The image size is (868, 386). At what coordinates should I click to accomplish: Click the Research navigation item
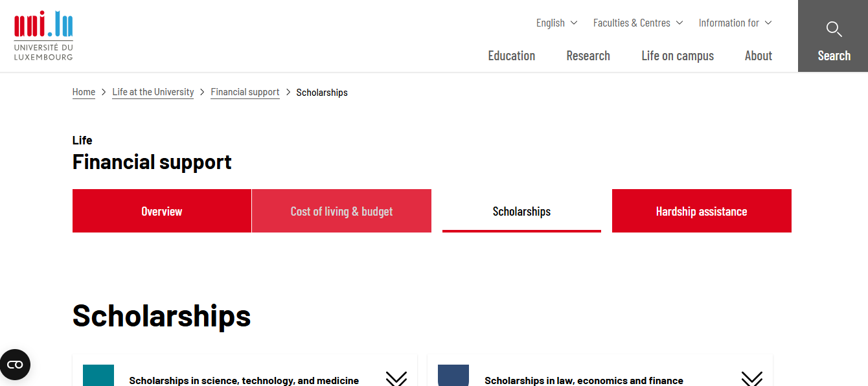click(x=588, y=56)
